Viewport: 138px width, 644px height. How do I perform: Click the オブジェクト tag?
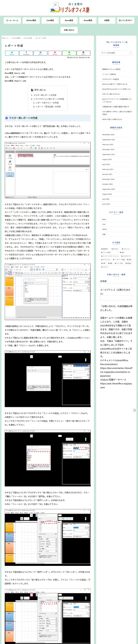tap(106, 260)
